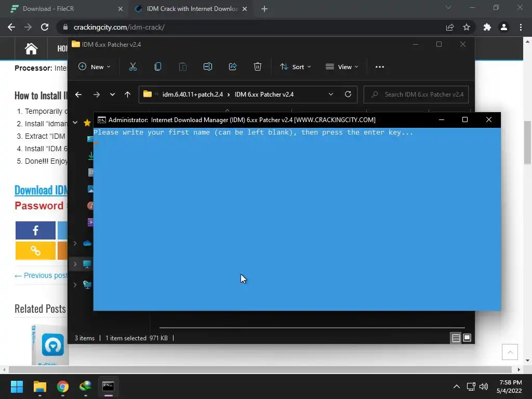Image resolution: width=532 pixels, height=399 pixels.
Task: Click the share page icon in Chrome address bar
Action: tap(450, 27)
